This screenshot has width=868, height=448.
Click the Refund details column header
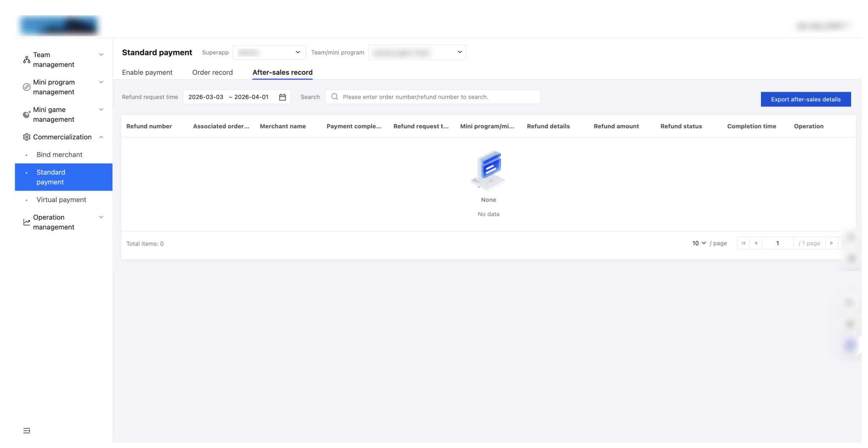(x=548, y=126)
